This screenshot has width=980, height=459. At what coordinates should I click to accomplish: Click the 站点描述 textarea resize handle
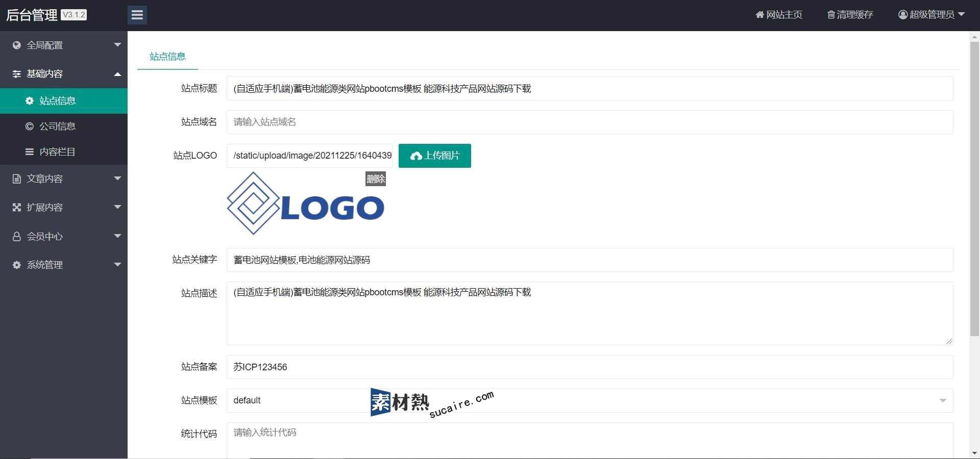949,341
